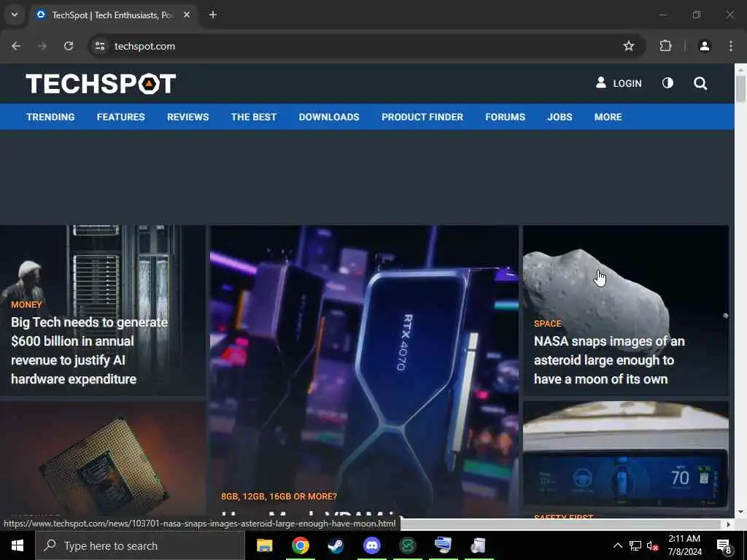Screen dimensions: 747x560
Task: Open the Chrome profile icon
Action: [x=705, y=46]
